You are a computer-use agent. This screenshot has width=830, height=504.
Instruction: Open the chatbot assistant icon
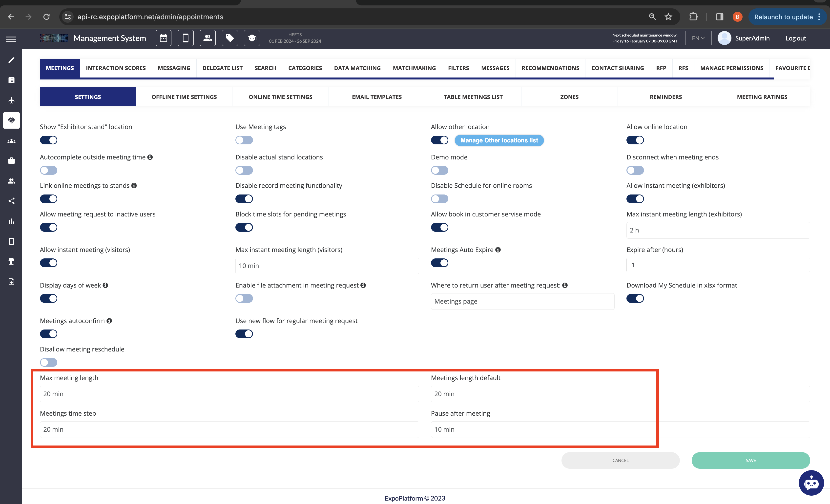coord(811,483)
